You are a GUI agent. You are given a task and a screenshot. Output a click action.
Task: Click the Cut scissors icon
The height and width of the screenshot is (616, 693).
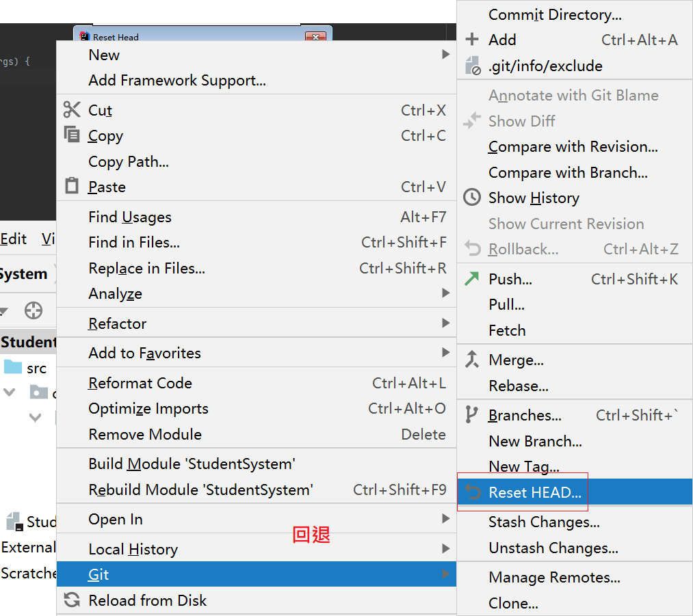tap(72, 109)
